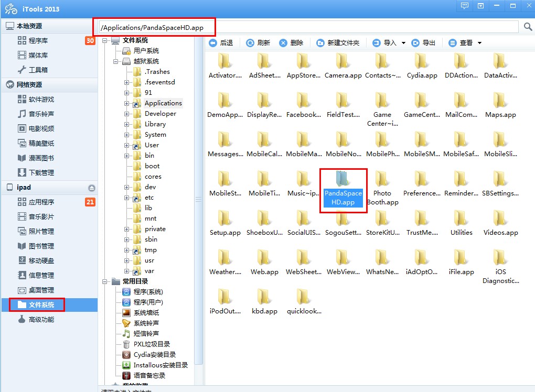The image size is (535, 392).
Task: Select PandaSpaceHD.app folder
Action: pos(343,189)
